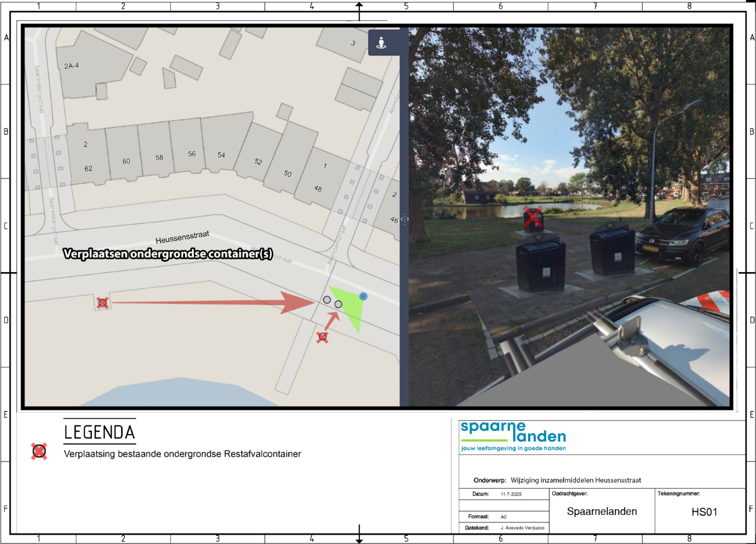Click the Heussensstraat street label
756x544 pixels.
click(182, 237)
